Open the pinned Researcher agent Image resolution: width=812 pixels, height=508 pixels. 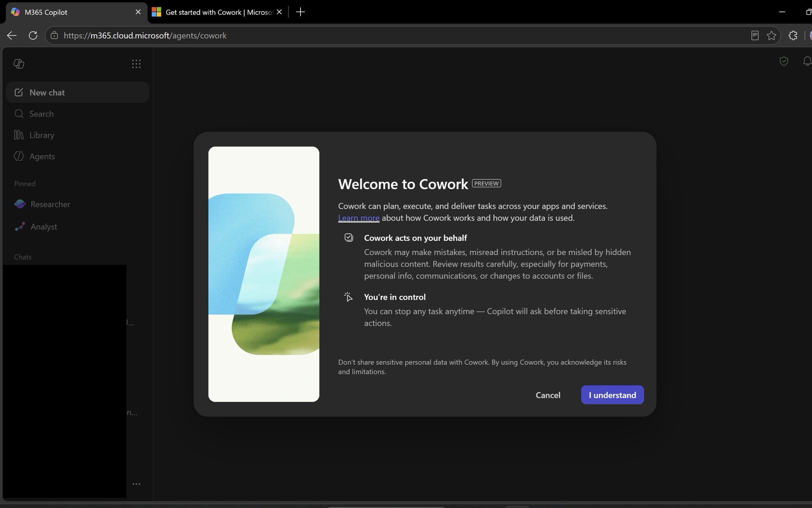pyautogui.click(x=78, y=204)
